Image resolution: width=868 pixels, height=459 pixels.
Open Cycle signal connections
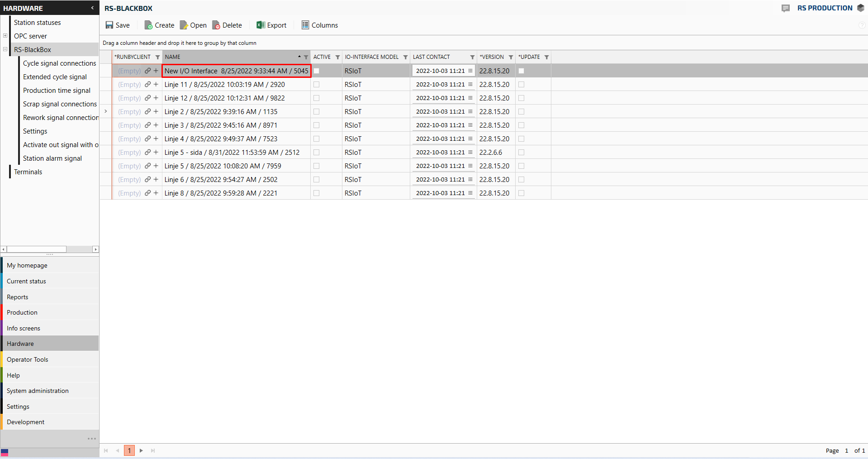click(x=59, y=63)
